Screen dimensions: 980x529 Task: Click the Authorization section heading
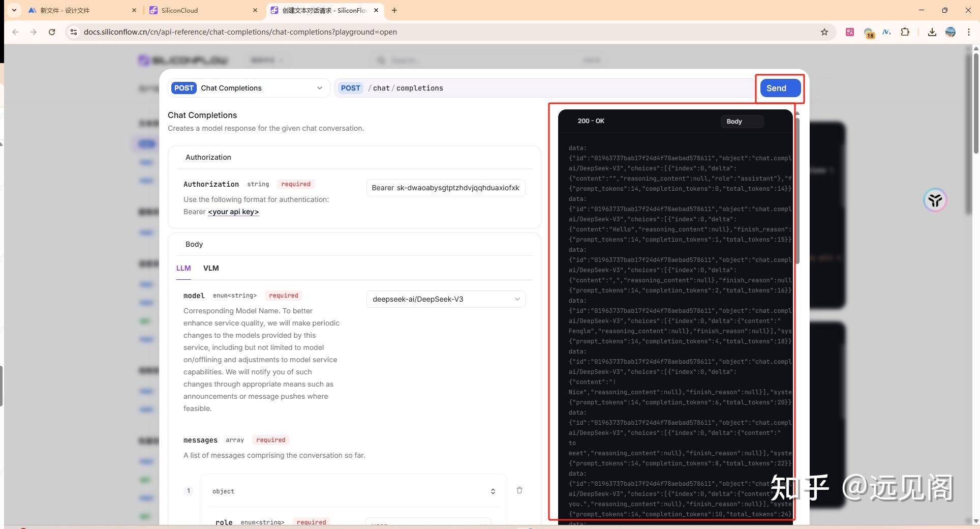208,157
